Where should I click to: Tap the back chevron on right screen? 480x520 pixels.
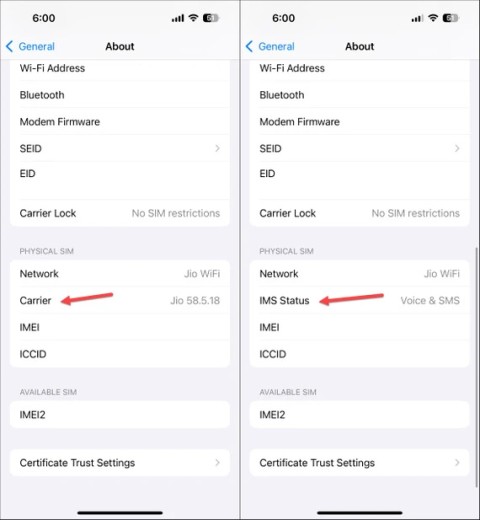tap(249, 46)
